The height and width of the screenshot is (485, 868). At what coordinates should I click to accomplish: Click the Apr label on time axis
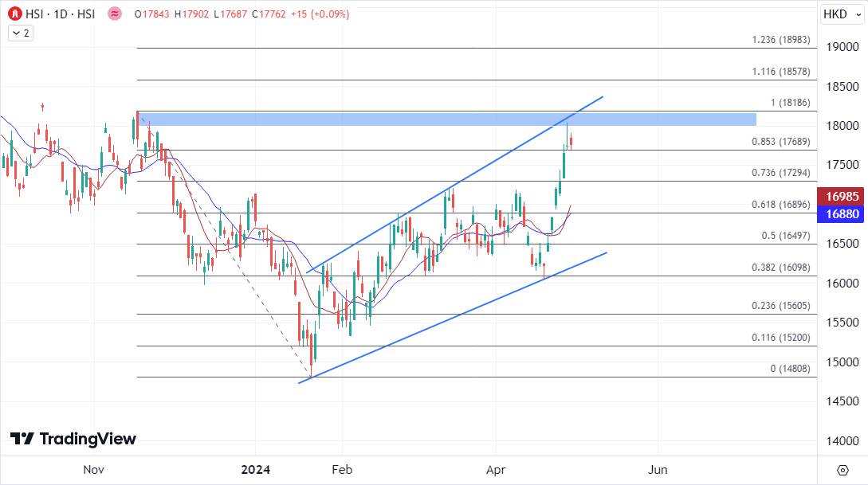pyautogui.click(x=497, y=470)
